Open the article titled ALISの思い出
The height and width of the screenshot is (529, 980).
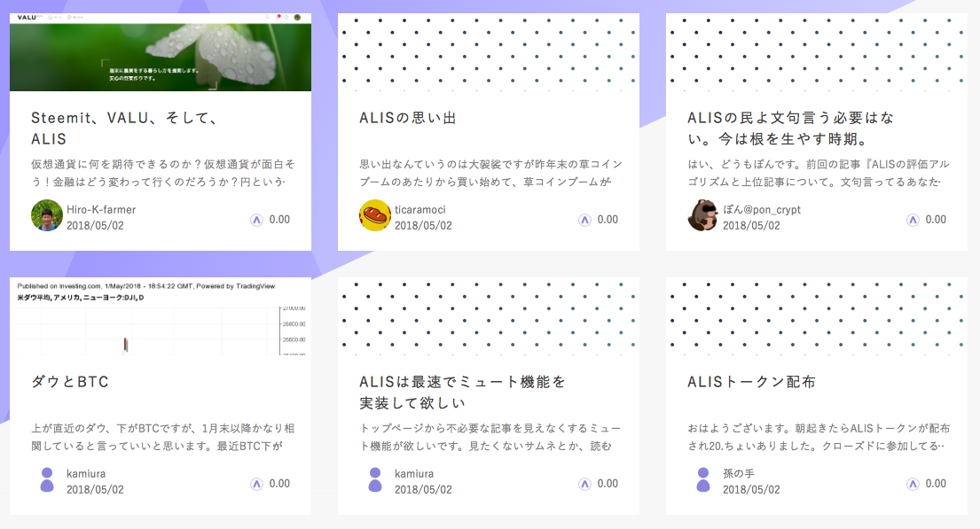(x=407, y=118)
